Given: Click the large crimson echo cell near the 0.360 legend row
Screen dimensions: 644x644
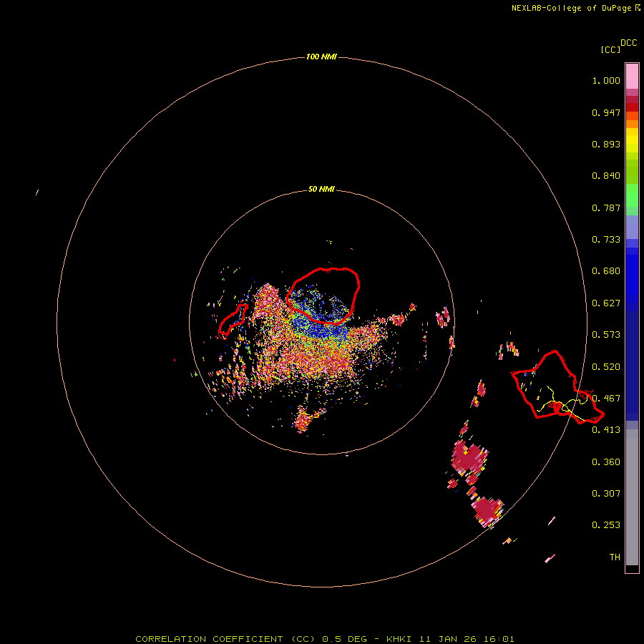Looking at the screenshot, I should coord(469,459).
